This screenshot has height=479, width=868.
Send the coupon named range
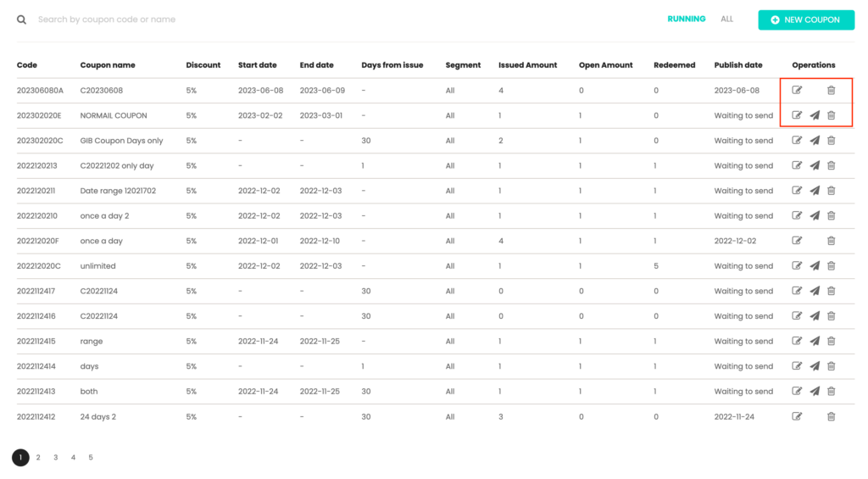[x=815, y=342]
